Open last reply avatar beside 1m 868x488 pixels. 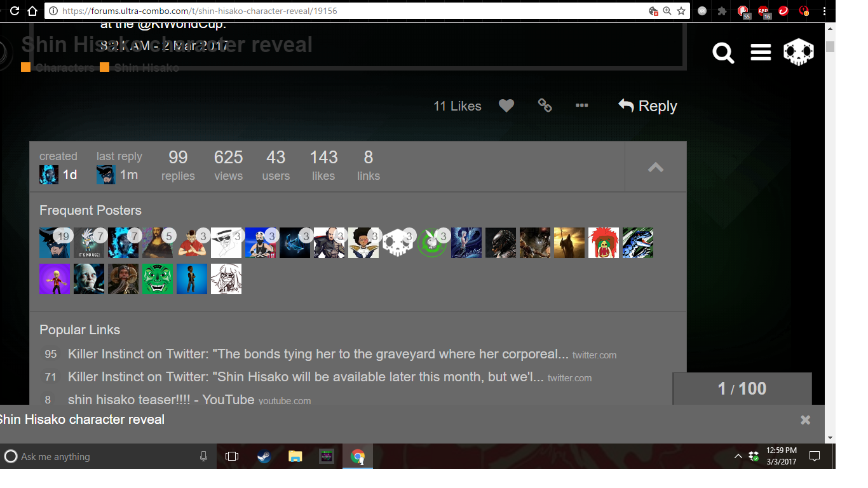[x=106, y=175]
